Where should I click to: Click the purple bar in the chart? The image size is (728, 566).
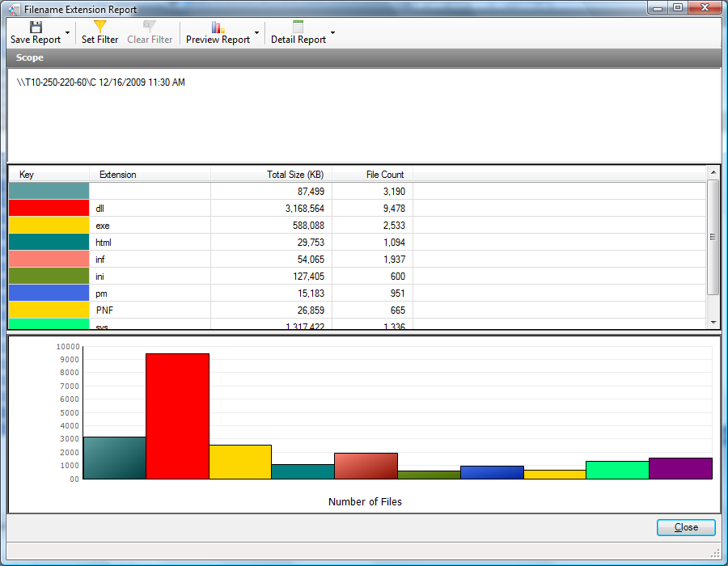point(680,468)
